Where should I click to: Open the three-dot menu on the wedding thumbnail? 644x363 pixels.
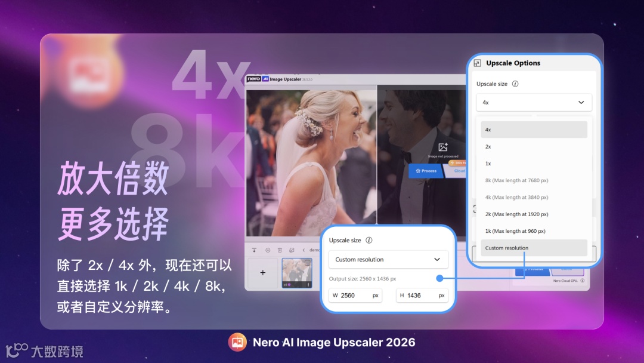point(308,284)
